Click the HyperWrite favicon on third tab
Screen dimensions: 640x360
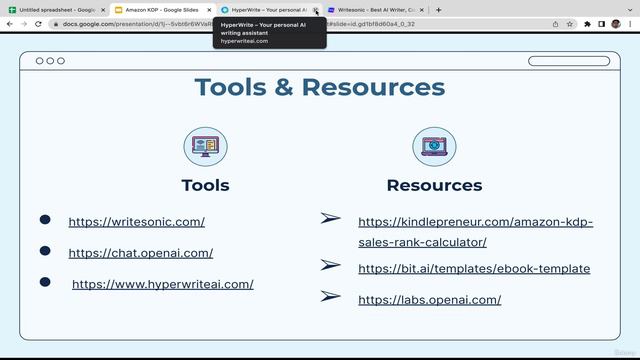pos(224,10)
